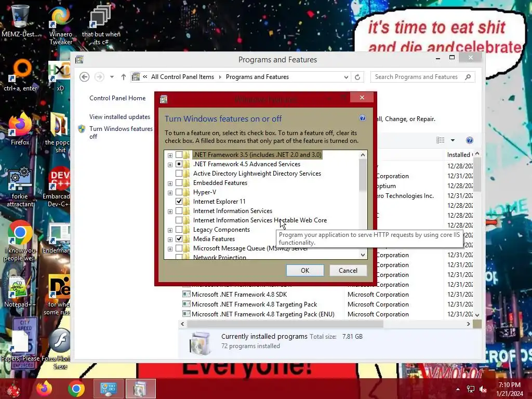The height and width of the screenshot is (399, 532).
Task: Uncheck Internet Explorer 11
Action: 179,202
